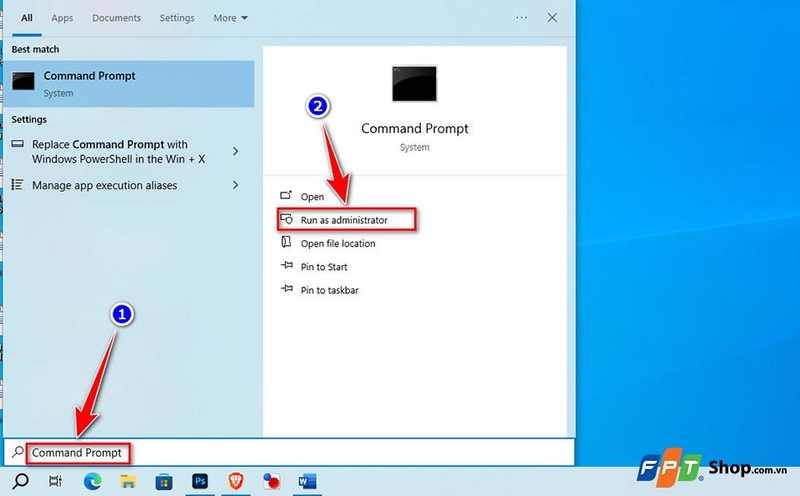This screenshot has width=800, height=496.
Task: Expand arrow for Replace Command Prompt setting
Action: pos(236,151)
